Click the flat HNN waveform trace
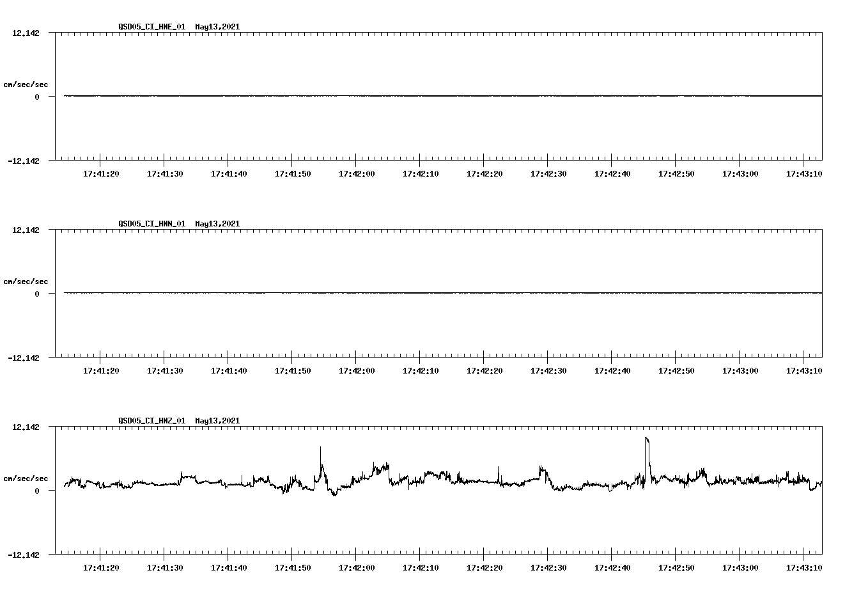The height and width of the screenshot is (591, 868). pyautogui.click(x=384, y=293)
